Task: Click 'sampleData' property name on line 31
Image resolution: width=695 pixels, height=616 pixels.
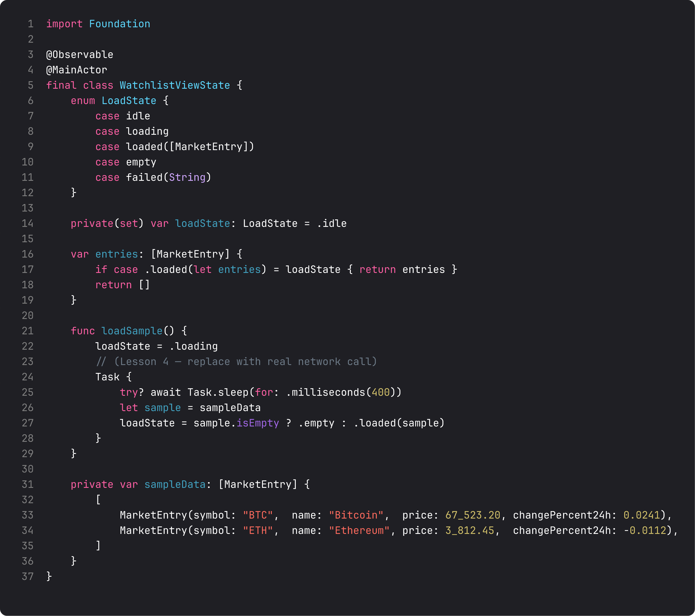Action: 175,484
